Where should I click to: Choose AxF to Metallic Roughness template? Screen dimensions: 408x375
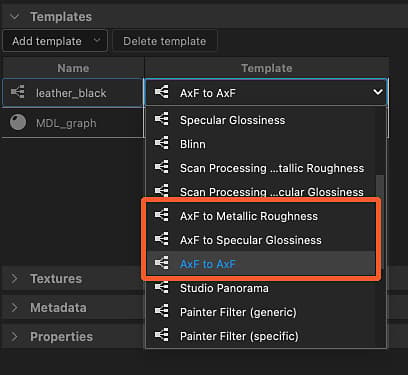[x=261, y=216]
